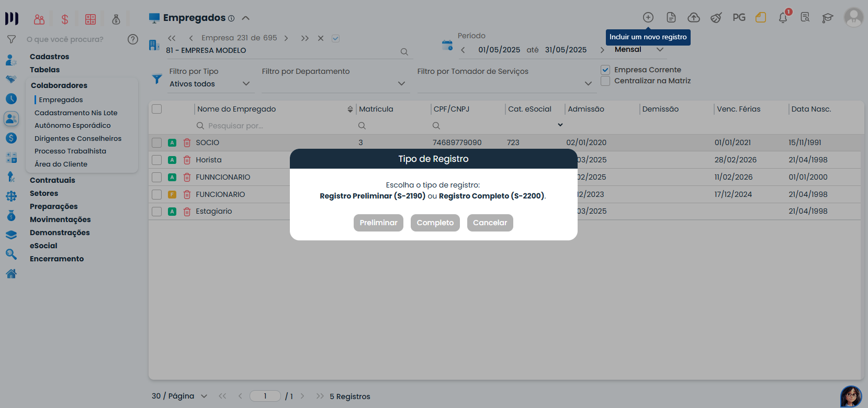Click the add new record plus icon
This screenshot has height=408, width=868.
coord(648,17)
